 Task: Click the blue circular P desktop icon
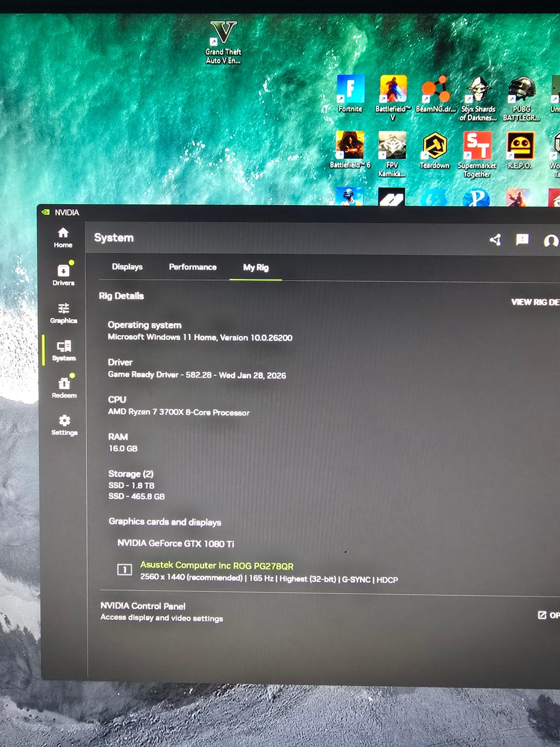click(x=476, y=198)
